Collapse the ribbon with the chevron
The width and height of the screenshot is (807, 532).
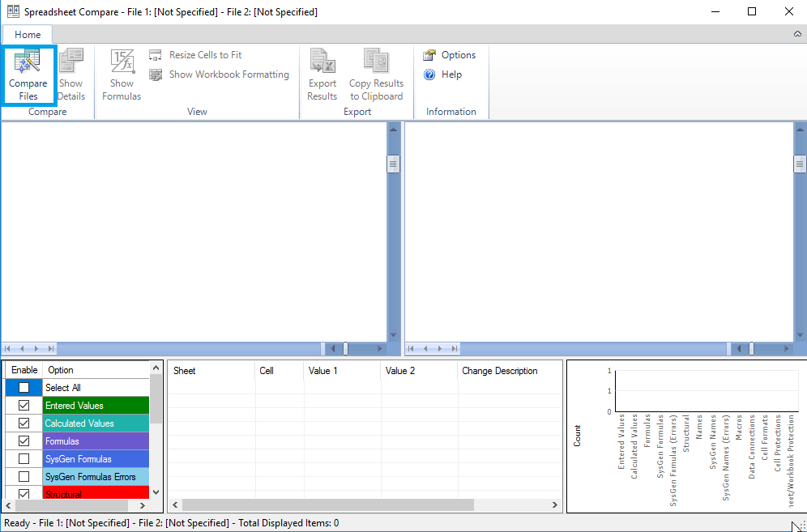pos(796,35)
